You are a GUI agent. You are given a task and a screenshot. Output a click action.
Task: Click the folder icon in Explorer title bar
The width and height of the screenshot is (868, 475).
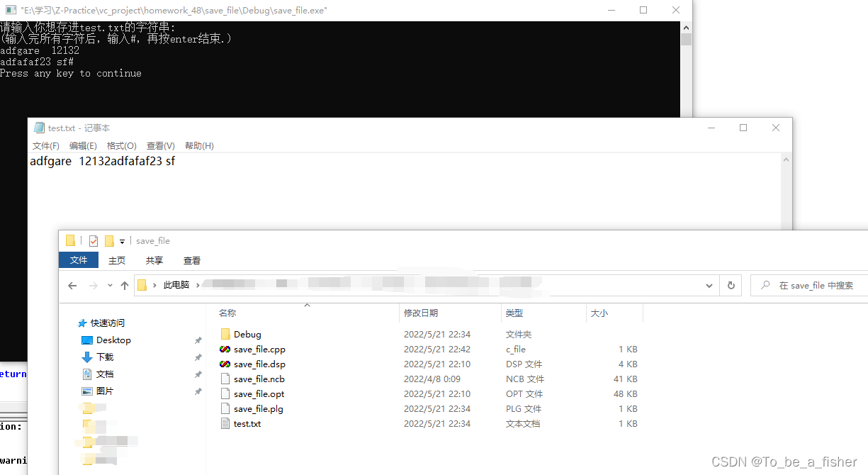tap(71, 241)
